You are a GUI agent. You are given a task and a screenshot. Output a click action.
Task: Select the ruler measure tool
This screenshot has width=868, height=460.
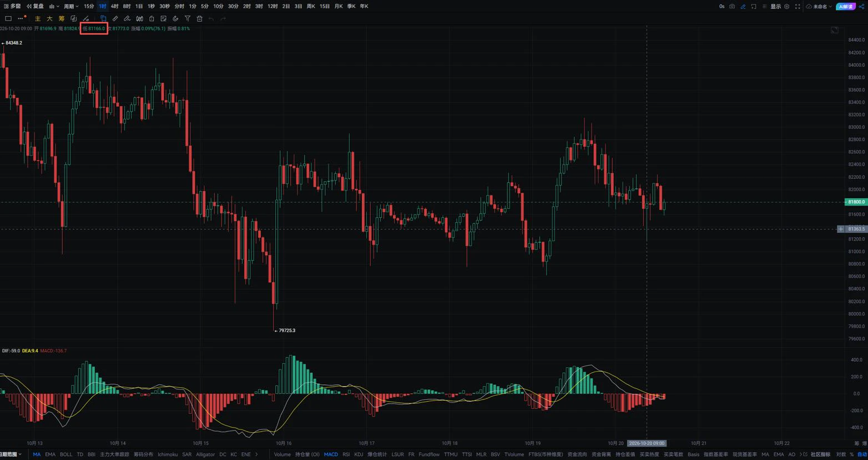pyautogui.click(x=115, y=19)
